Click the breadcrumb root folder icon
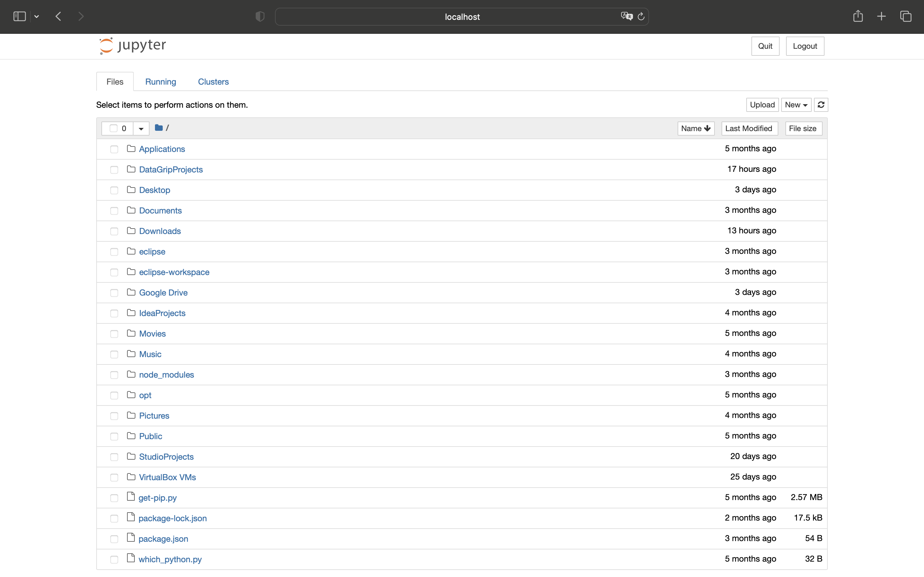Image resolution: width=924 pixels, height=577 pixels. 159,128
